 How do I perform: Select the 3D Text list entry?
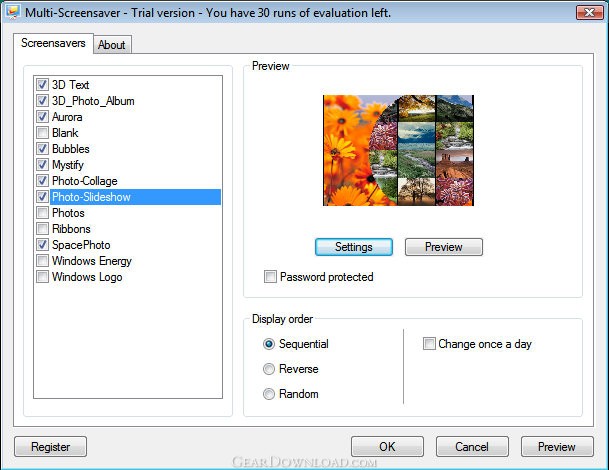pos(71,85)
